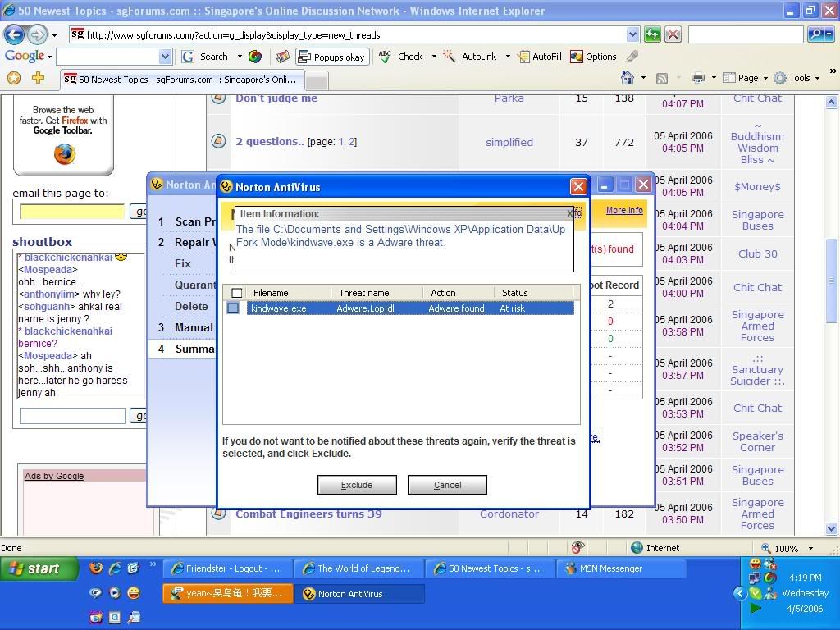Image resolution: width=840 pixels, height=630 pixels.
Task: Click the Refresh page icon
Action: (x=652, y=34)
